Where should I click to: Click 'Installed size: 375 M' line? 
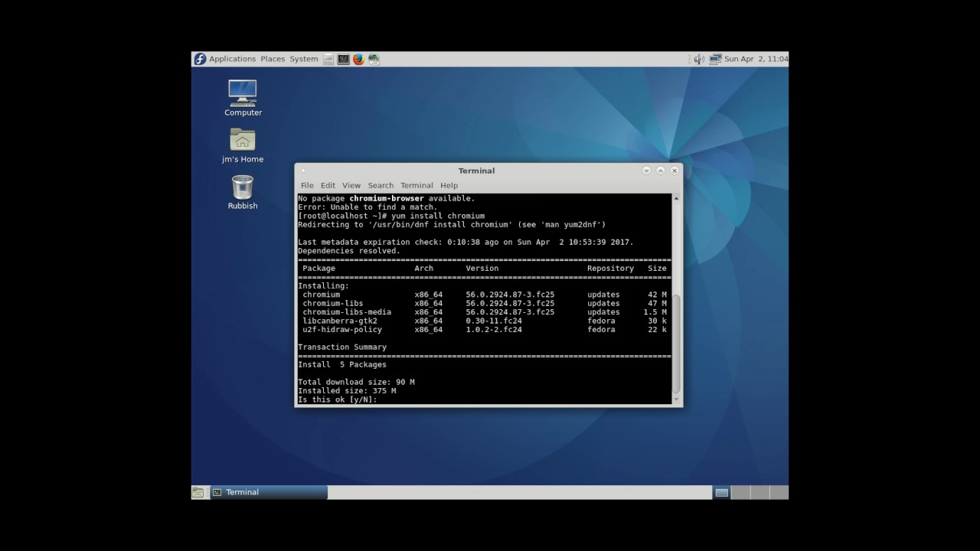[347, 391]
